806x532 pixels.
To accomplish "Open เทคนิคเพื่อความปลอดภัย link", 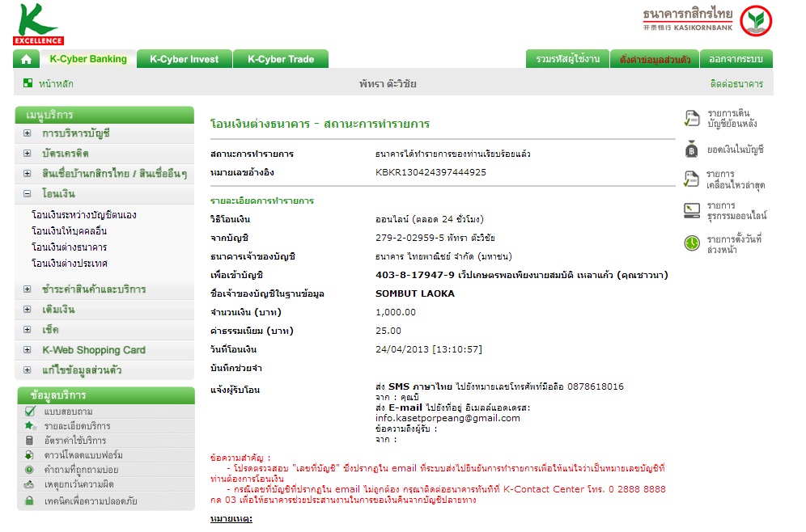I will [91, 500].
